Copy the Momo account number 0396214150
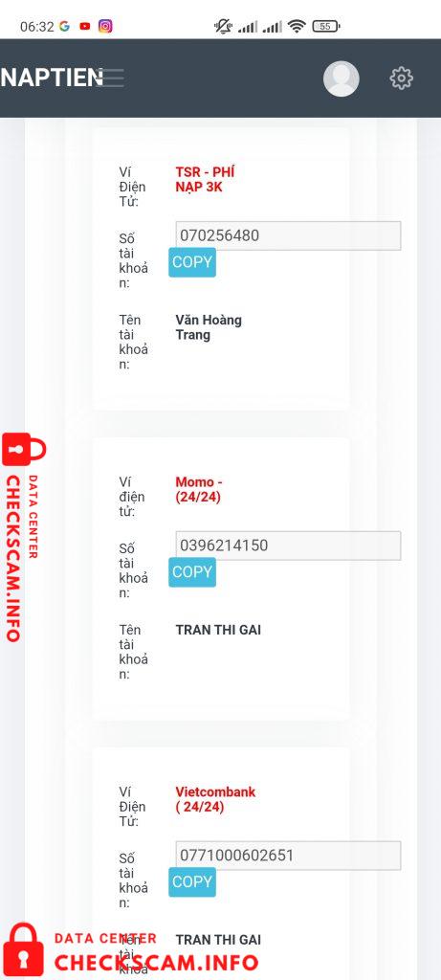Screen dimensions: 441x980 pyautogui.click(x=192, y=572)
